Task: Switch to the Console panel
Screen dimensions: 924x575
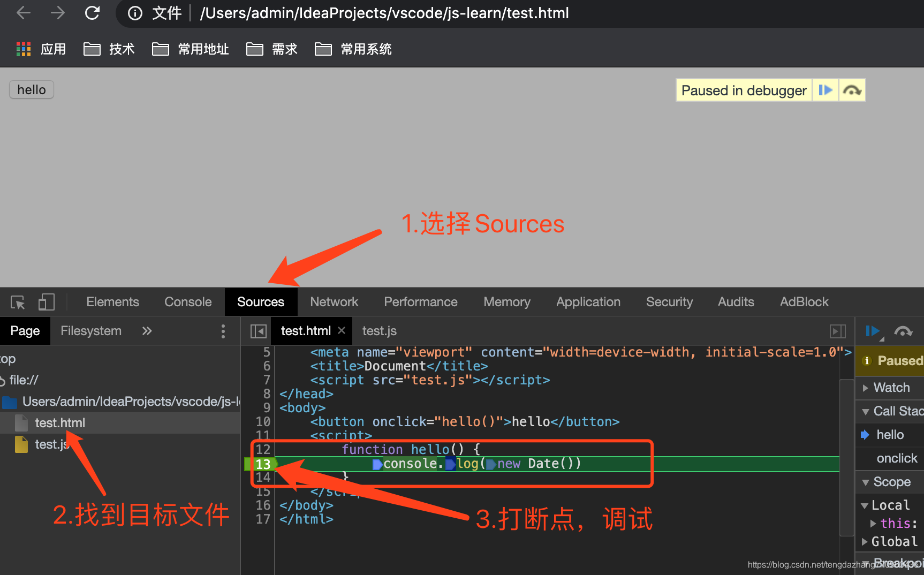Action: point(188,302)
